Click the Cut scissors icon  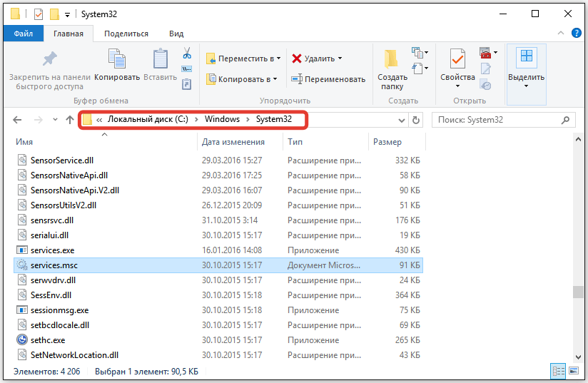click(x=187, y=53)
